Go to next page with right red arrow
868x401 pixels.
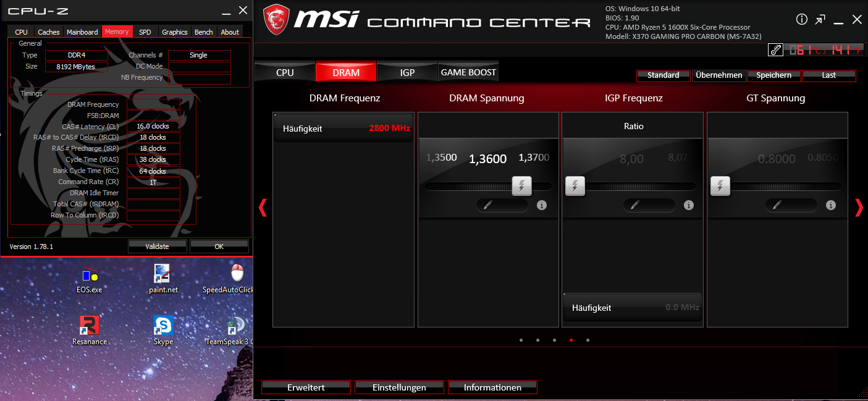[858, 208]
